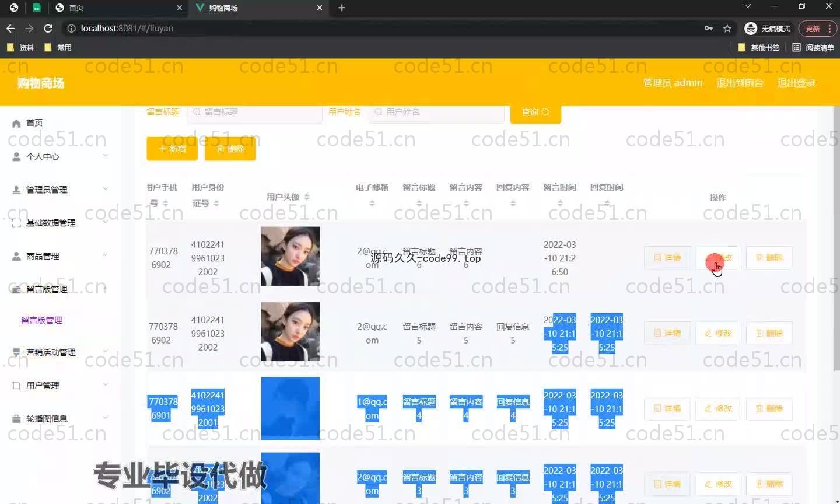
Task: Click 详情 for the 留言标题 5 row
Action: coord(667,333)
